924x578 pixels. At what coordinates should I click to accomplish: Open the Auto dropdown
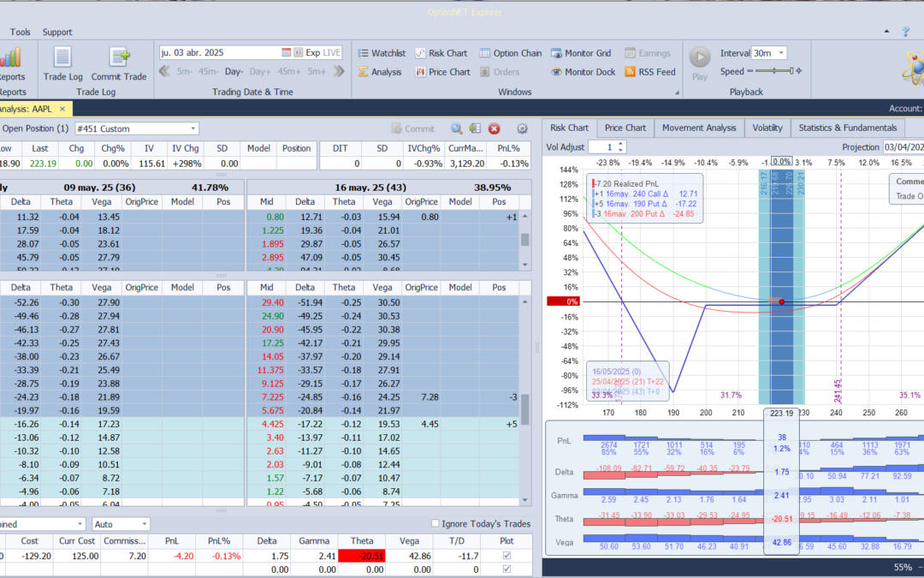[x=144, y=524]
